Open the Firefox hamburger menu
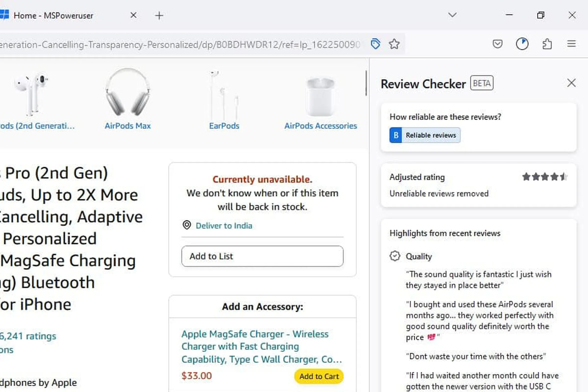Viewport: 588px width, 392px height. 572,44
